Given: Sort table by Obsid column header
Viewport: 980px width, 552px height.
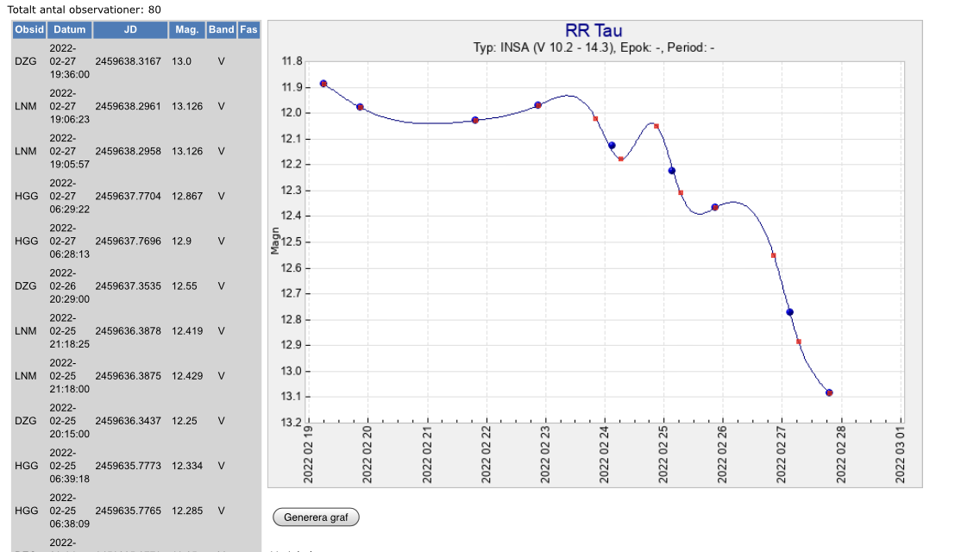Looking at the screenshot, I should coord(28,29).
